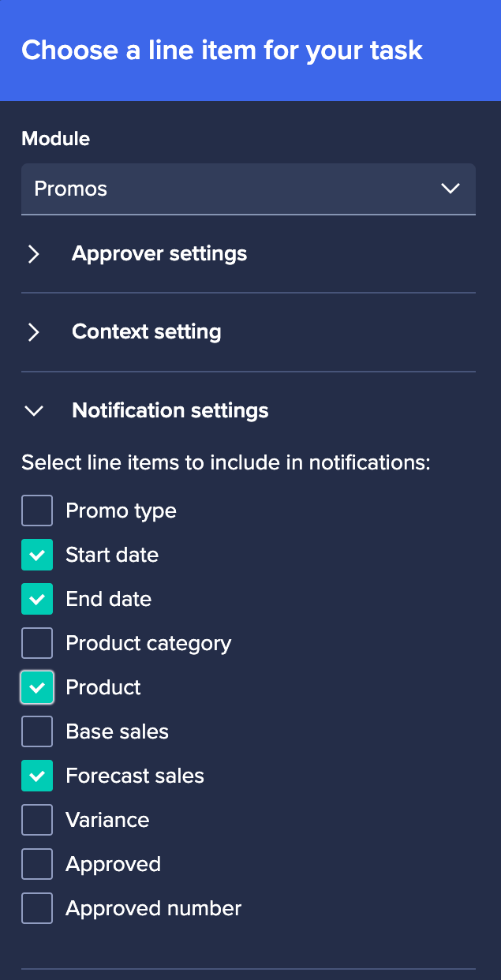Expand Approver settings chevron

(x=34, y=254)
